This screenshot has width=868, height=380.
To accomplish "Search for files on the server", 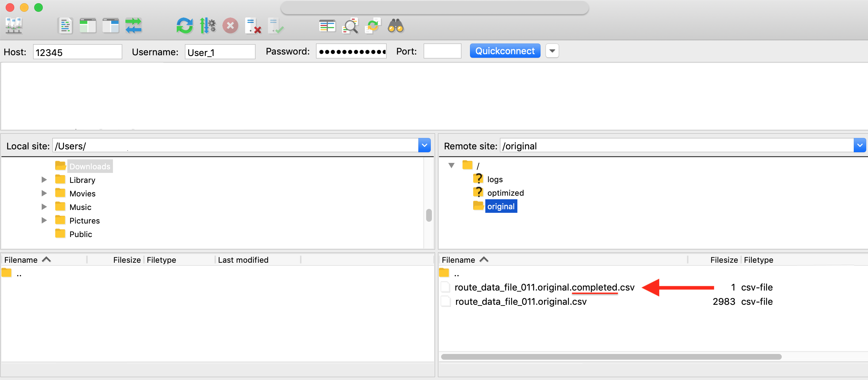I will click(x=396, y=26).
